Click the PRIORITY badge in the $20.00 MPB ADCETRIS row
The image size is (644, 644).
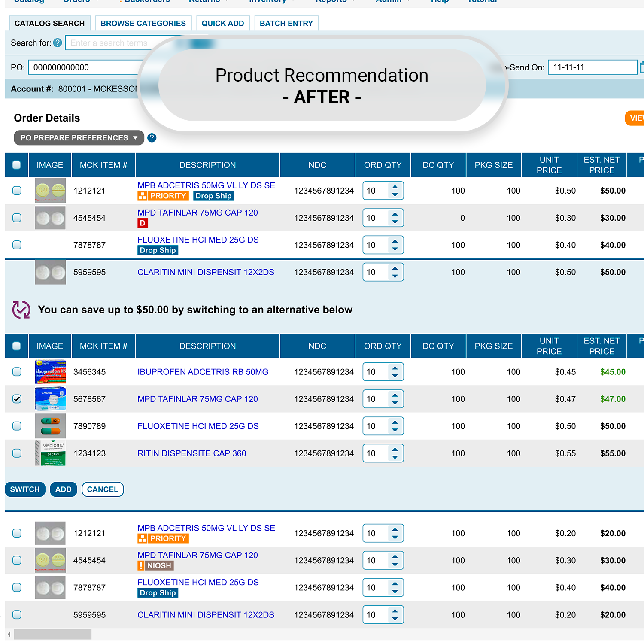[163, 539]
